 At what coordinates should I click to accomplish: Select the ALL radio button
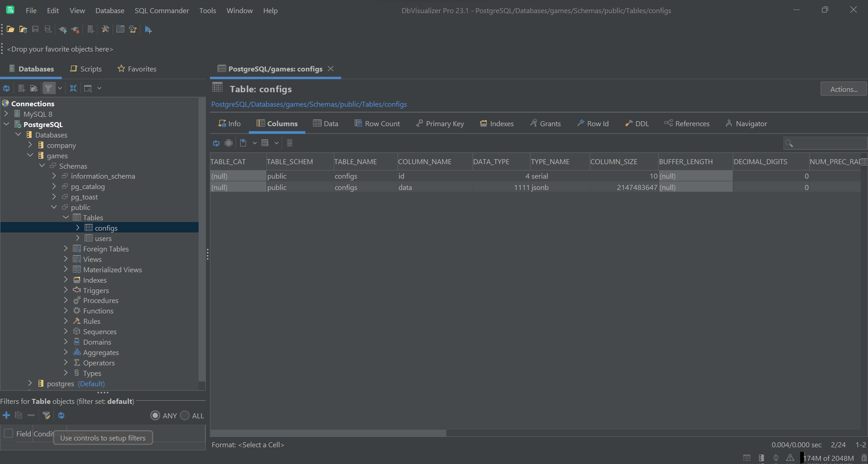184,415
